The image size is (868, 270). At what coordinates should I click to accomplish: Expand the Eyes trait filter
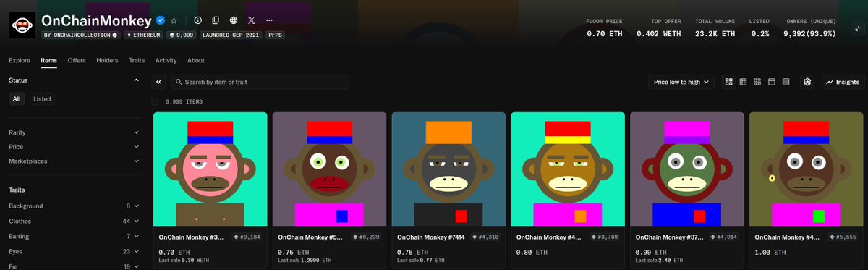coord(74,251)
